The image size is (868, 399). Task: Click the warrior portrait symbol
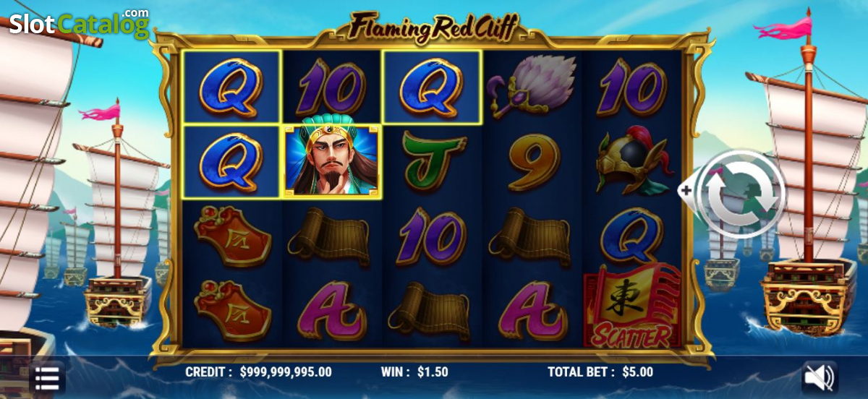coord(332,160)
